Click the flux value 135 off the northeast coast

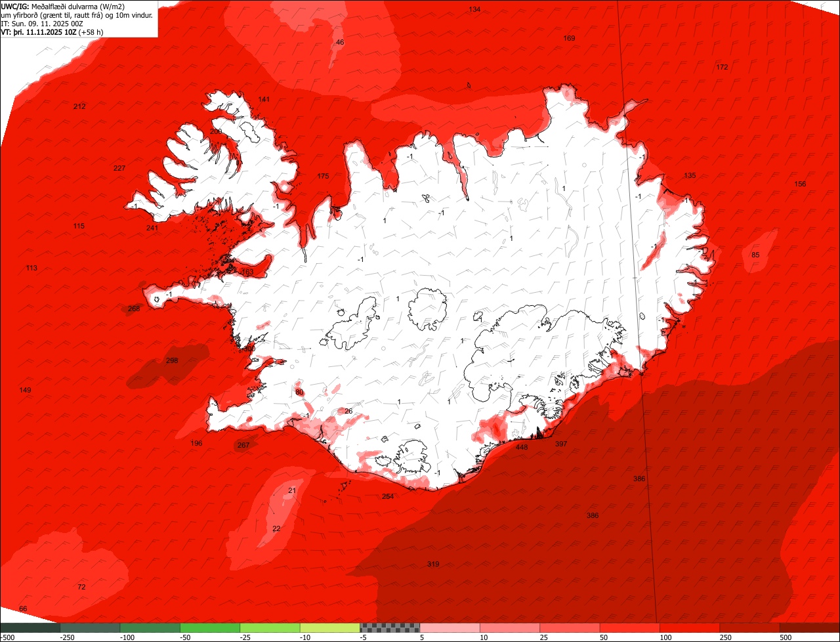[690, 175]
